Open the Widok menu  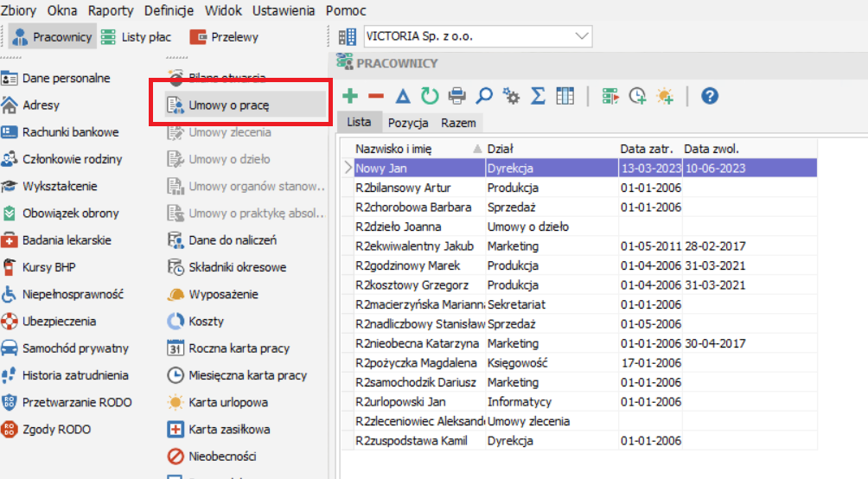[223, 10]
